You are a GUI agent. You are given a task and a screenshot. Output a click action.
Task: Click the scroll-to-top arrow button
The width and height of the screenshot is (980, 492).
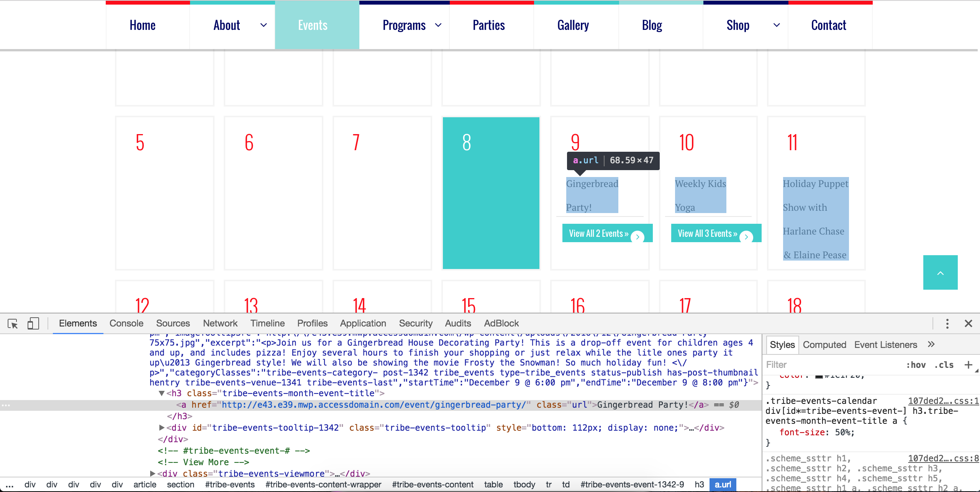click(940, 272)
